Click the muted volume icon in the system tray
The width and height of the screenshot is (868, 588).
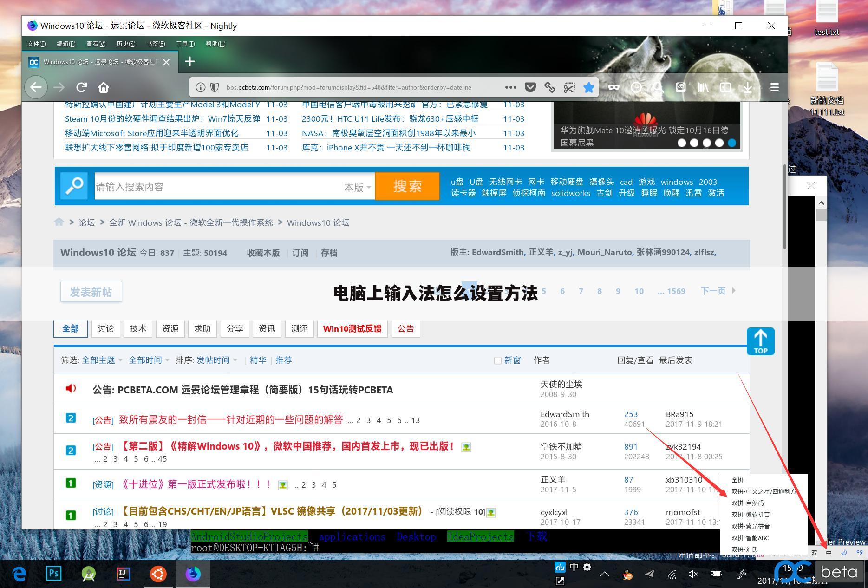693,575
